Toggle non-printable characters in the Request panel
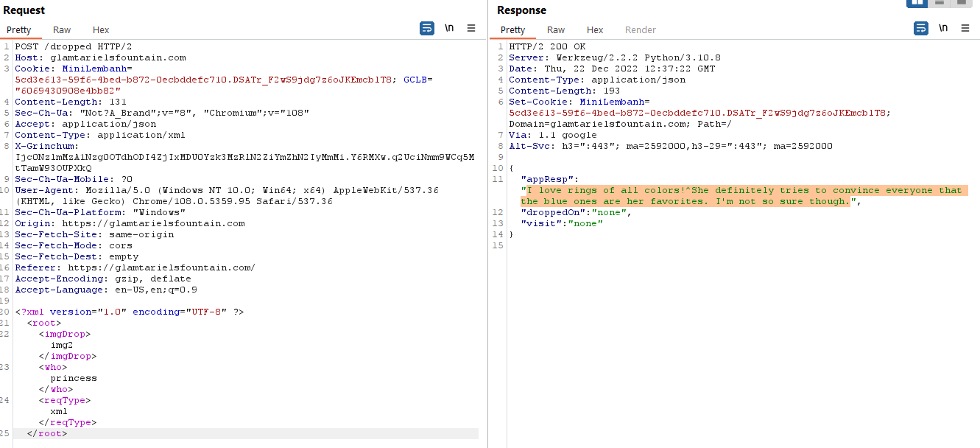Screen dimensions: 980x448 click(x=449, y=29)
